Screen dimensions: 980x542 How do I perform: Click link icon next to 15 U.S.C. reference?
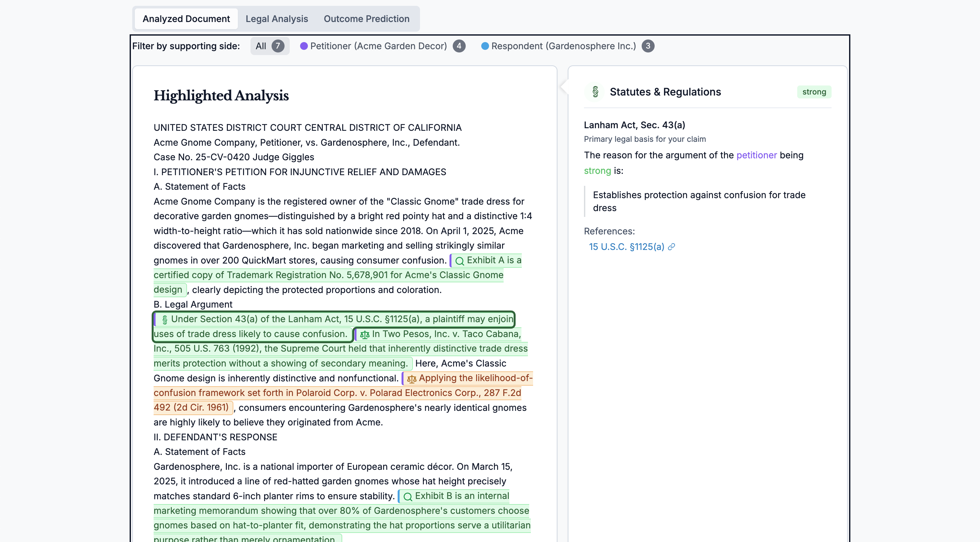coord(672,247)
